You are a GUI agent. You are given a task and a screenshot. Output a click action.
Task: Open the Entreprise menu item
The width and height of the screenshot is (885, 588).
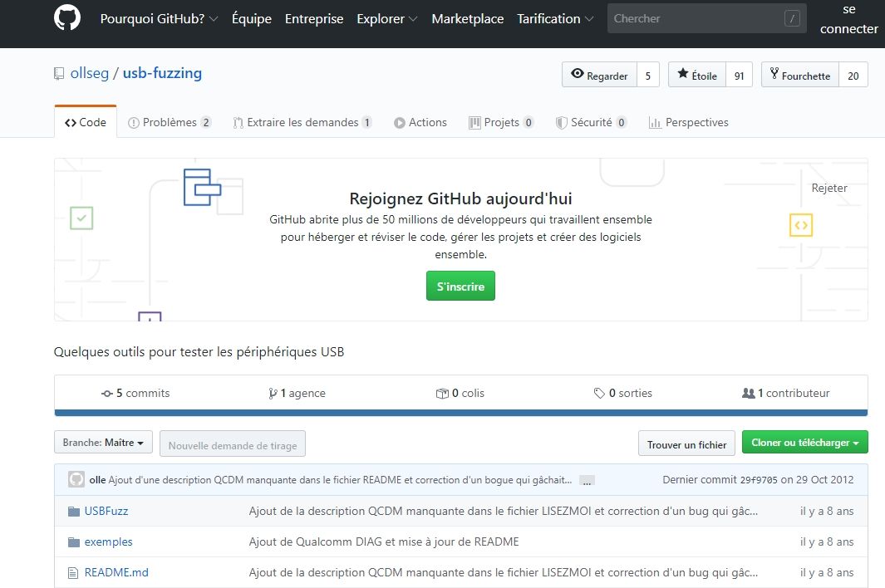click(314, 18)
